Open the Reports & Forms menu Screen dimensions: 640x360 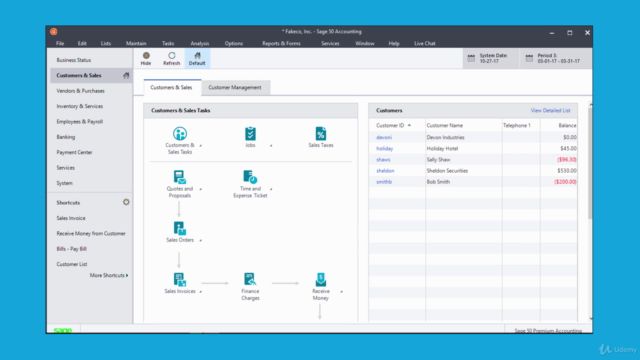pos(281,43)
